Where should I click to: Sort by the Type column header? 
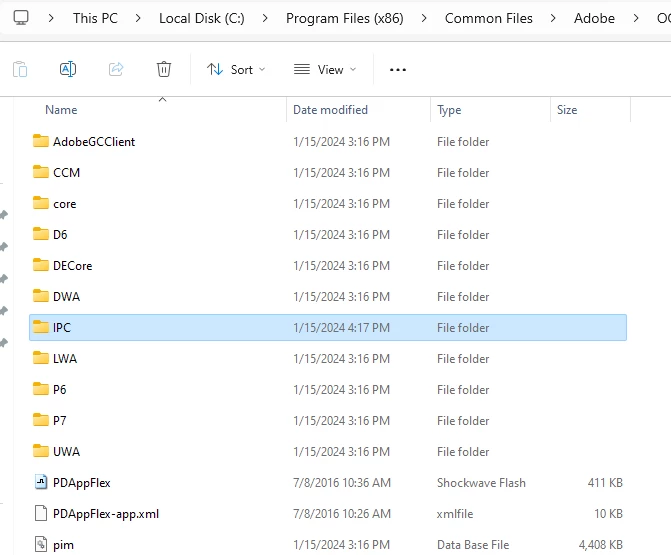click(x=449, y=110)
